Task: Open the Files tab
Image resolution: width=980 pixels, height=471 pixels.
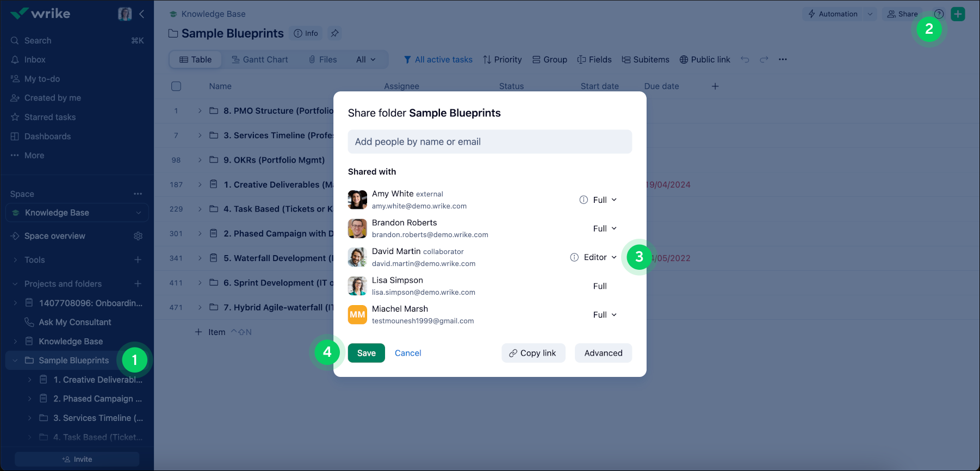Action: pos(322,59)
